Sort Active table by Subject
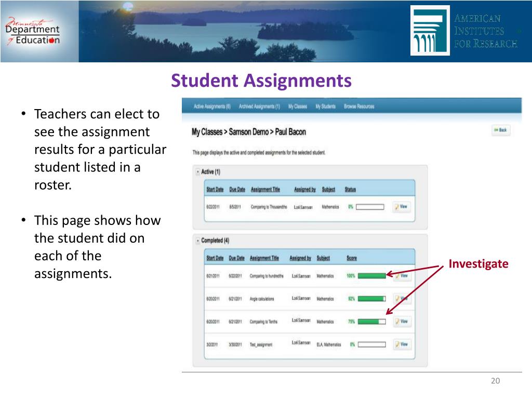 328,190
